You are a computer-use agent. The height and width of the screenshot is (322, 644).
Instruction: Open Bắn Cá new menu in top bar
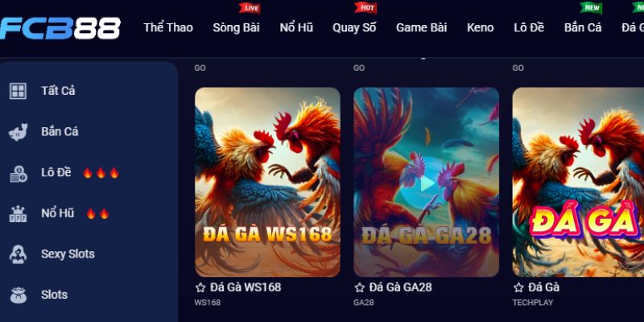coord(582,28)
